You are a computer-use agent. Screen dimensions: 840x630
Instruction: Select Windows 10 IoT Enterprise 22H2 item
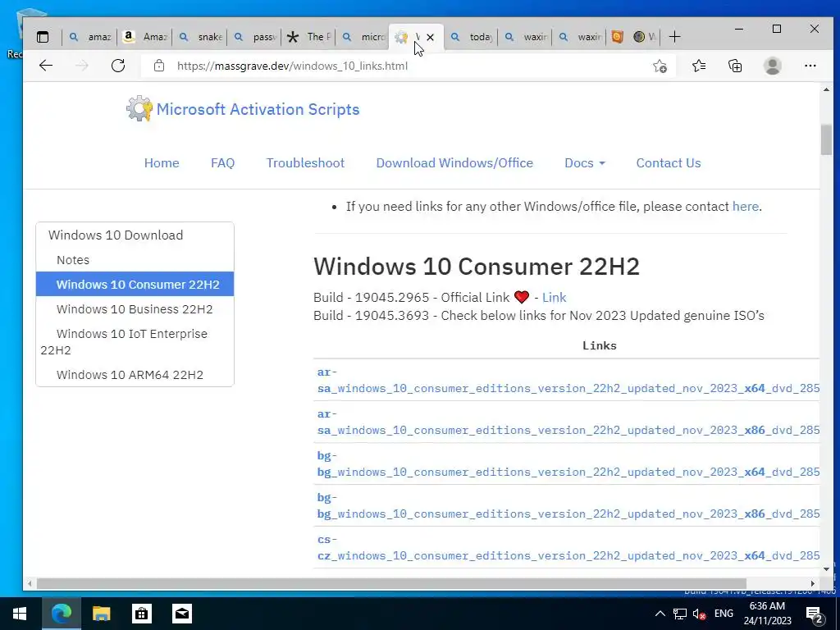pyautogui.click(x=135, y=342)
